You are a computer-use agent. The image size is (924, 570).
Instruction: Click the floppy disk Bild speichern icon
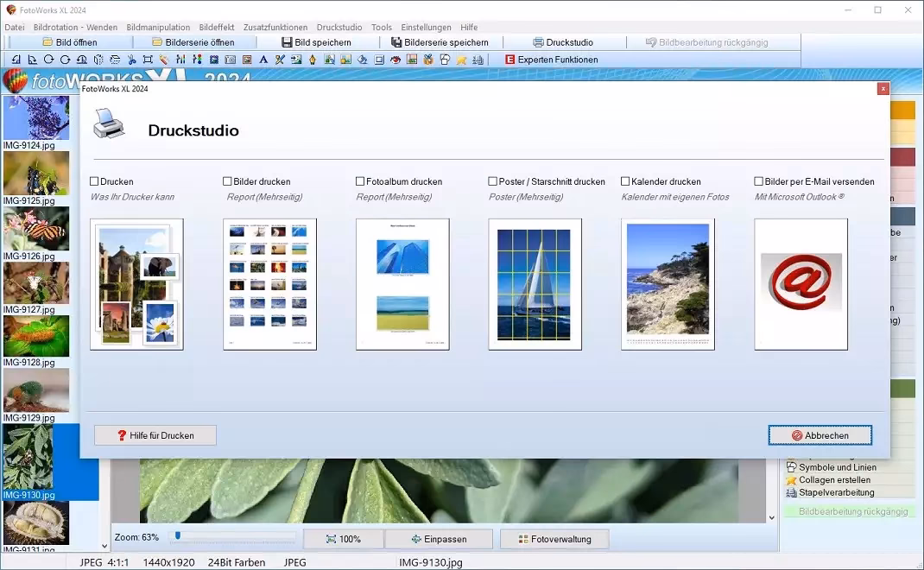point(287,42)
